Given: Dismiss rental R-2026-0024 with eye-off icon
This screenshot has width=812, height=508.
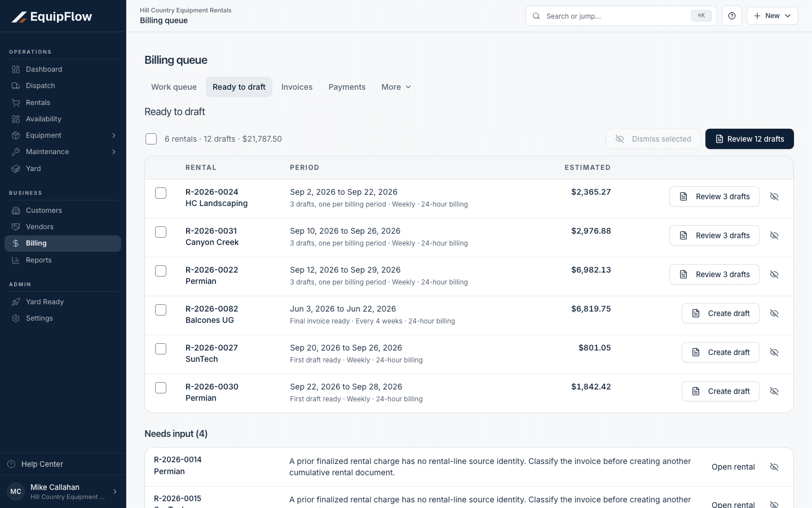Looking at the screenshot, I should tap(774, 196).
